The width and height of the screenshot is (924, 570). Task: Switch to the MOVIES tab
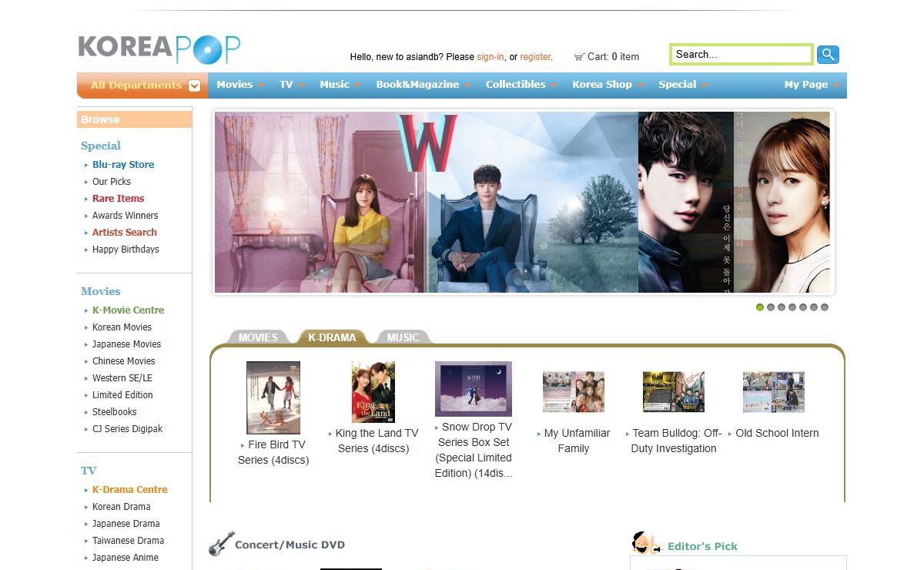(x=258, y=337)
